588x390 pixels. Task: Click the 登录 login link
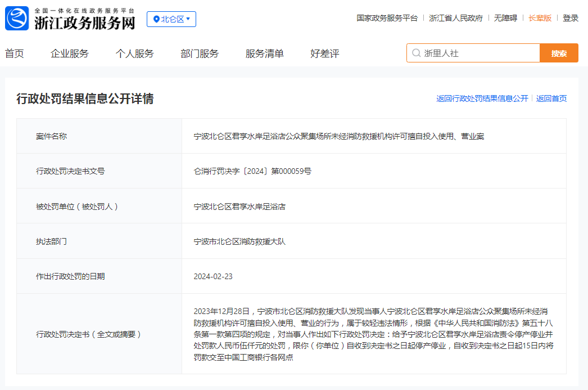[571, 18]
